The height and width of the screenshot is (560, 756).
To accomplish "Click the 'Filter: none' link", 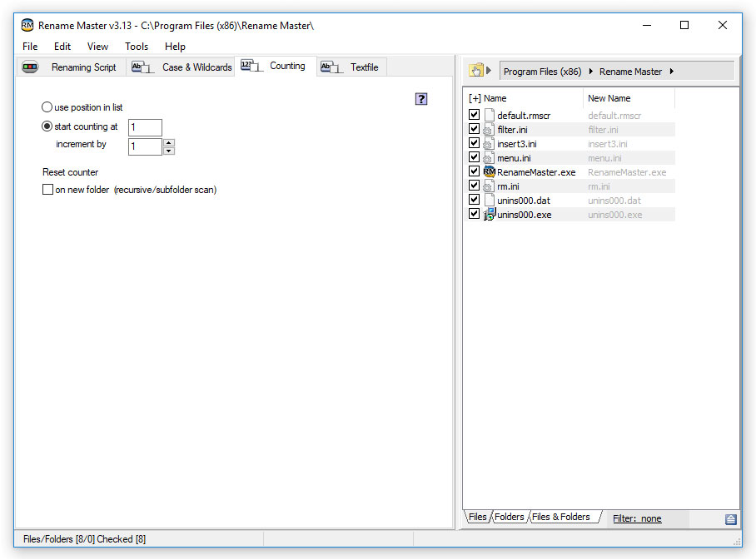I will (637, 518).
